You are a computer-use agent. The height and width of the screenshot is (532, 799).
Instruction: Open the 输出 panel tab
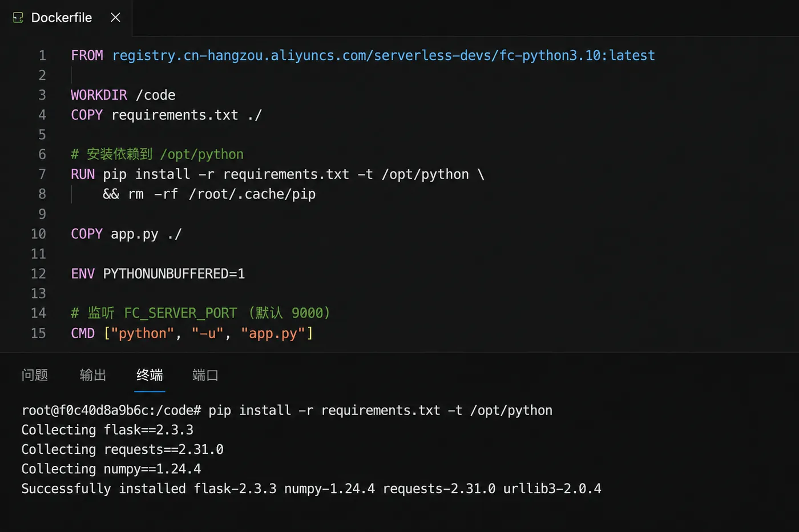pyautogui.click(x=93, y=375)
